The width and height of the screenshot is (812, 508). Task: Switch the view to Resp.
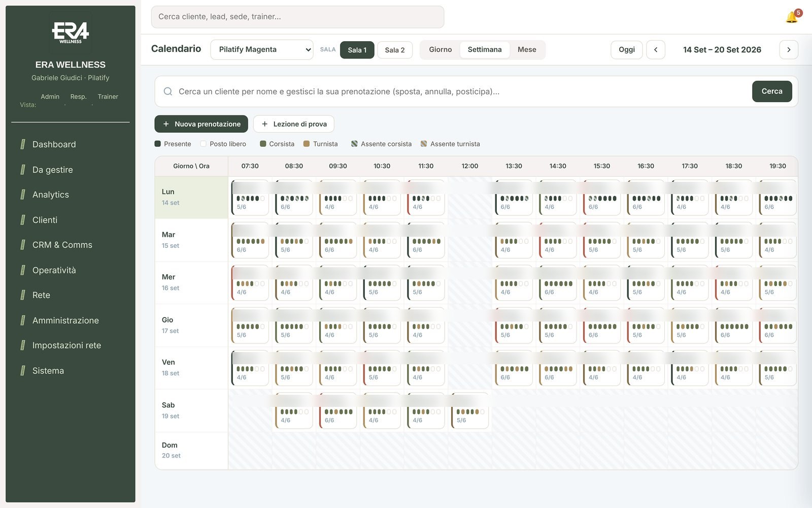78,97
